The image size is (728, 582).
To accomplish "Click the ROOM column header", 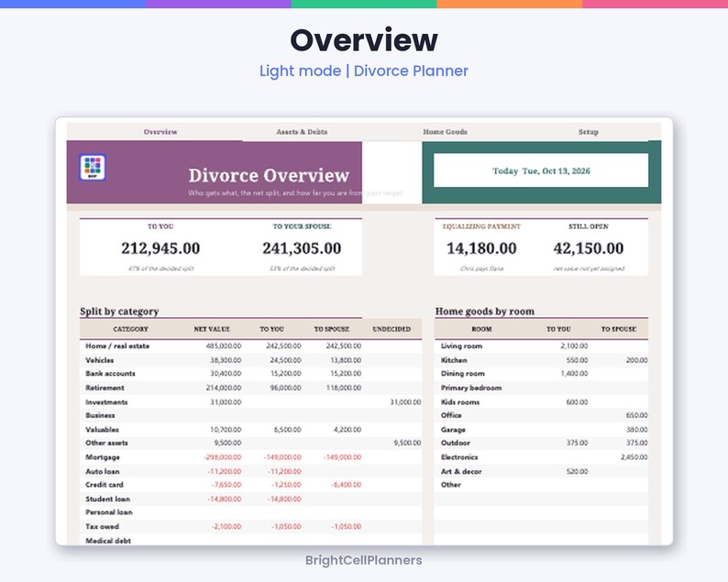I will 481,329.
